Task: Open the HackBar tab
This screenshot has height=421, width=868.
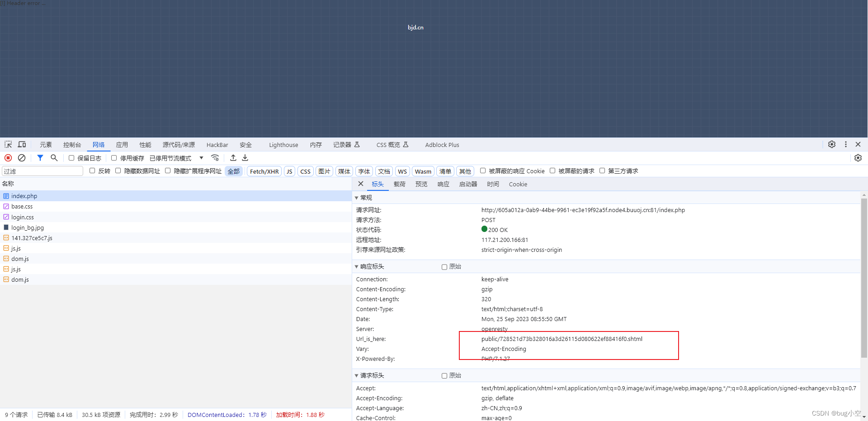Action: point(217,145)
